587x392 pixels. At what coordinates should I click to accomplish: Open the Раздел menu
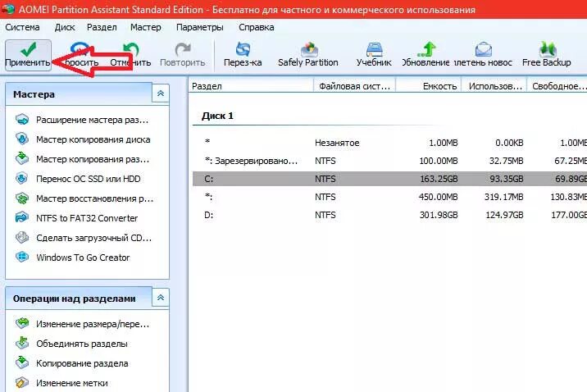coord(102,27)
